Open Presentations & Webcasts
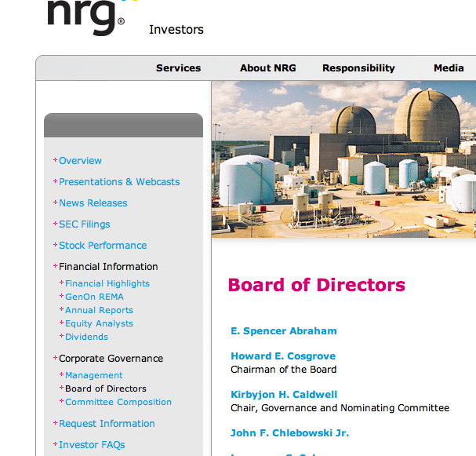476x456 pixels. point(119,181)
